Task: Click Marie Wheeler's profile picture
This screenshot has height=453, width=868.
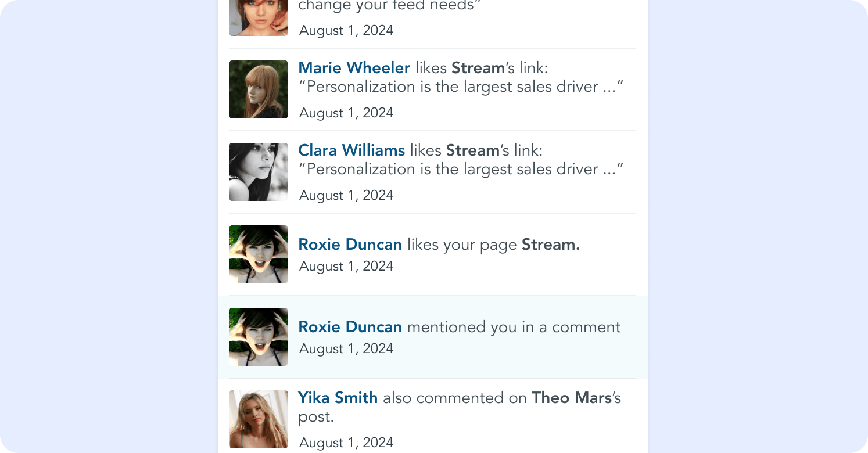Action: pyautogui.click(x=258, y=89)
